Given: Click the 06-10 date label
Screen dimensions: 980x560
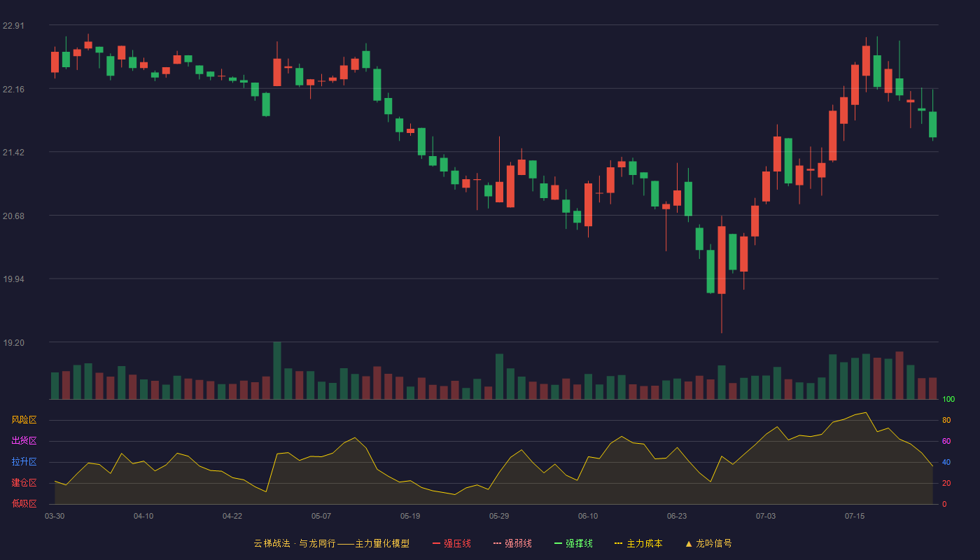Looking at the screenshot, I should [x=588, y=516].
